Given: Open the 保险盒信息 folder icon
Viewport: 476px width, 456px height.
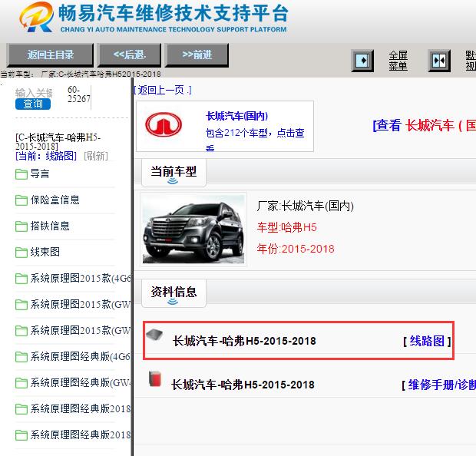Looking at the screenshot, I should 21,200.
